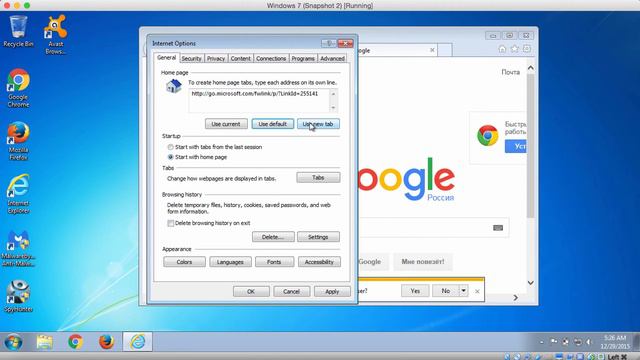The height and width of the screenshot is (360, 640).
Task: Click the Internet Options help button
Action: [x=329, y=43]
